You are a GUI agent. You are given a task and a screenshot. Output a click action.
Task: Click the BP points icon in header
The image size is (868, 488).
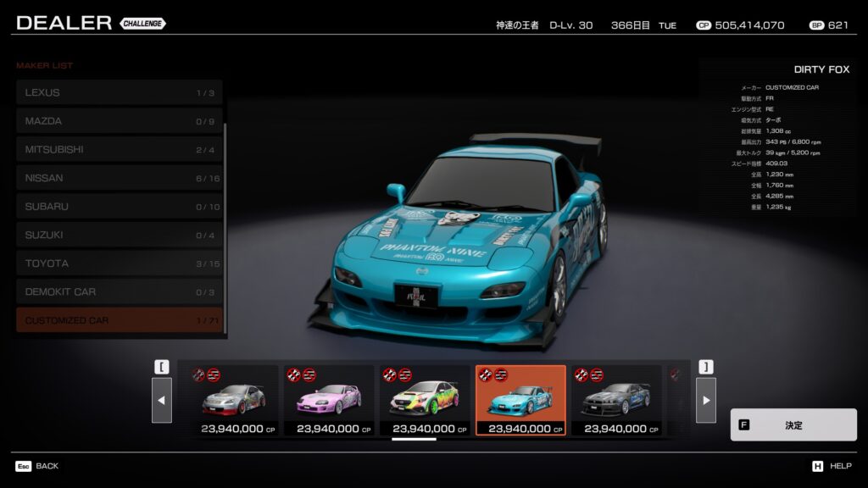click(816, 25)
